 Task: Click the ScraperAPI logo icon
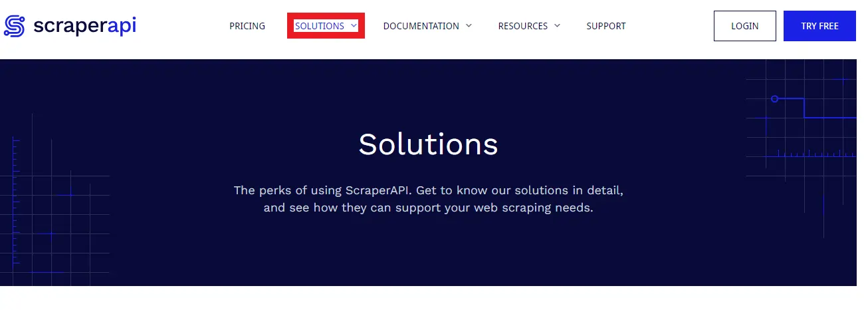pyautogui.click(x=15, y=26)
